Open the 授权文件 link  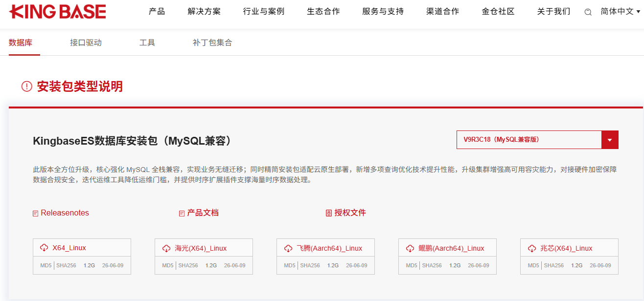click(350, 213)
